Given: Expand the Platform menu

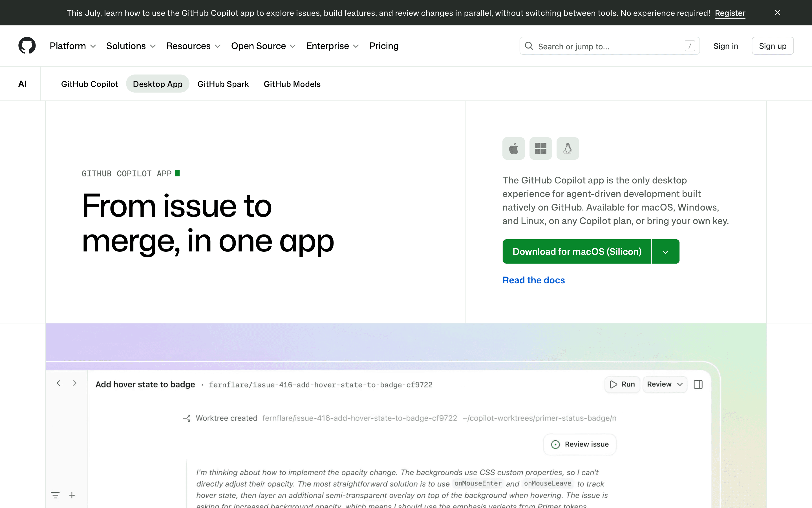Looking at the screenshot, I should coord(73,46).
